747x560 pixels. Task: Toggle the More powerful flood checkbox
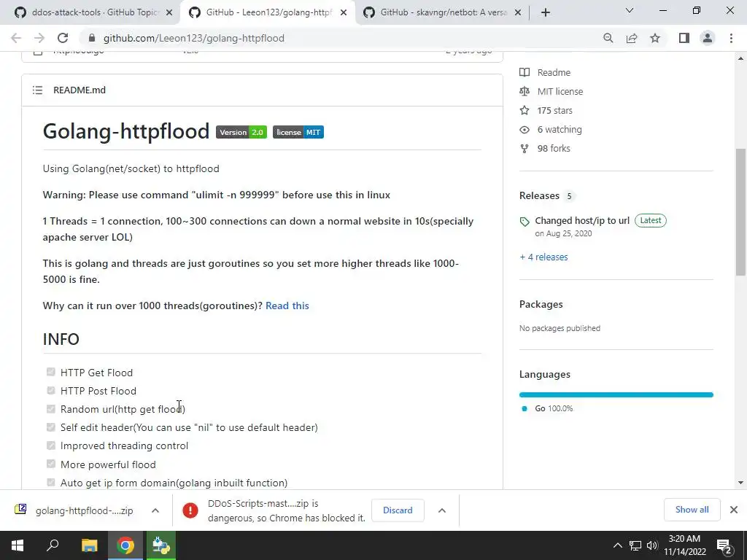pos(51,464)
